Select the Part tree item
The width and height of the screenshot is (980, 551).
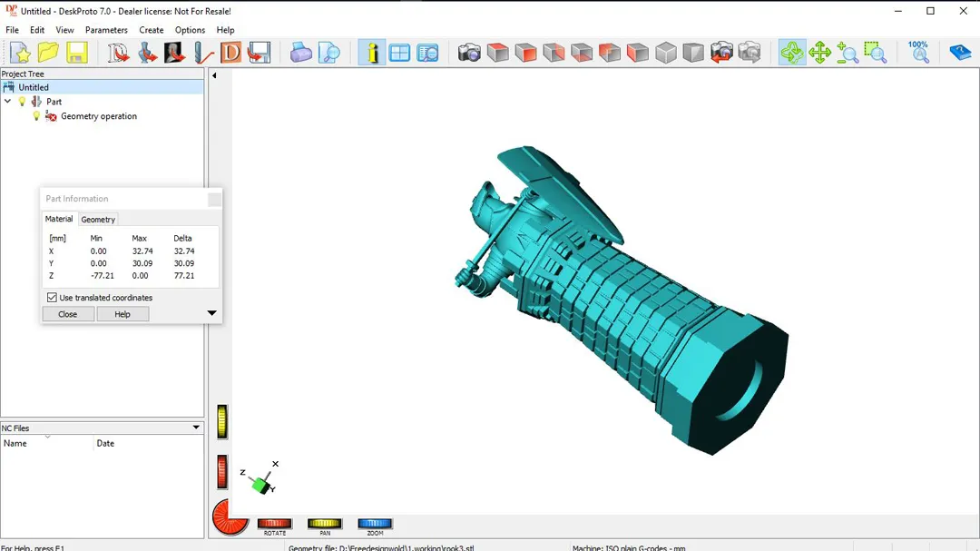[54, 102]
